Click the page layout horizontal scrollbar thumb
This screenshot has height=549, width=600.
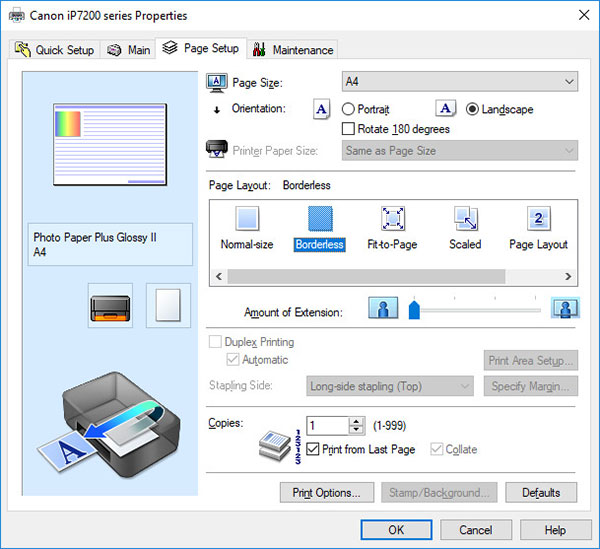point(366,276)
